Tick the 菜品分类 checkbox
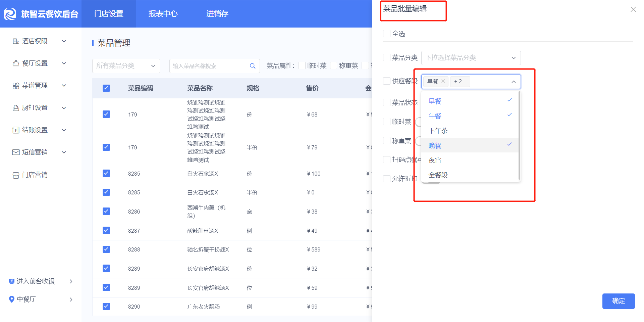This screenshot has height=322, width=644. pyautogui.click(x=387, y=57)
